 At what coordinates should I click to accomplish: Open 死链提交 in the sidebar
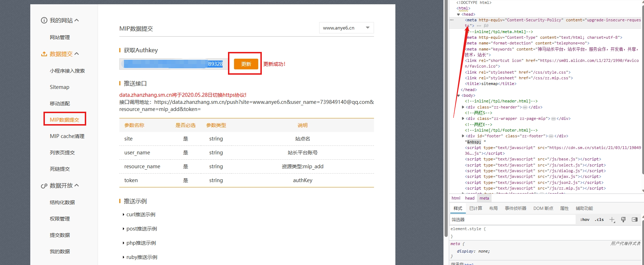pos(60,169)
